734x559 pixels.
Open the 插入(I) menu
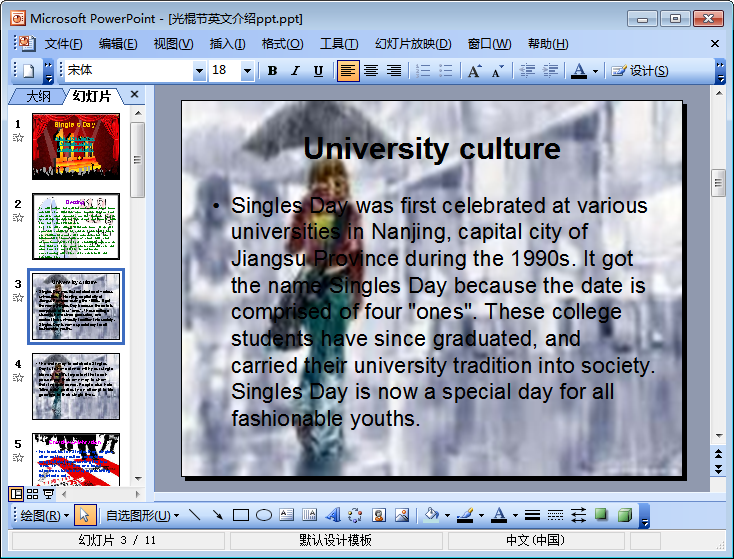pyautogui.click(x=227, y=44)
